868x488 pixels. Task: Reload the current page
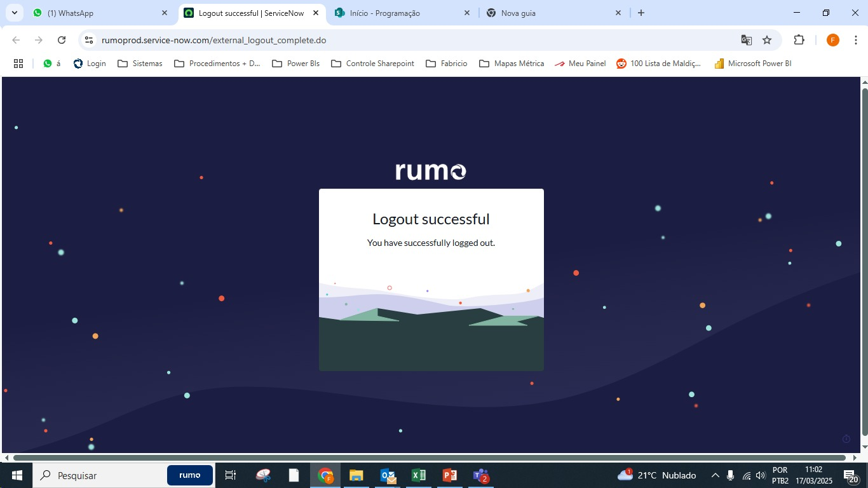tap(62, 40)
